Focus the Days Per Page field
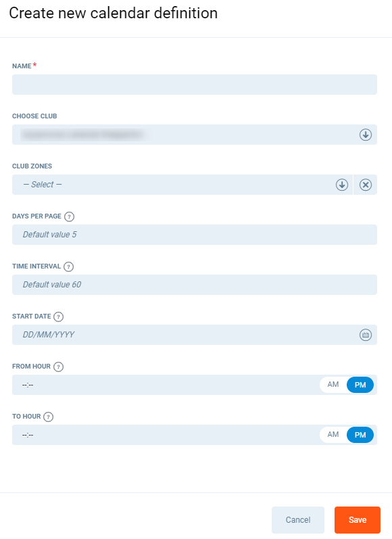 coord(195,235)
